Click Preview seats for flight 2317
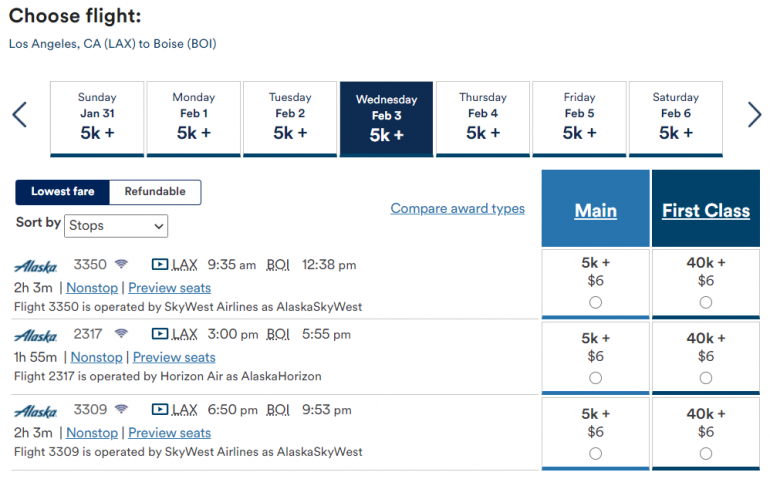This screenshot has height=479, width=770. pyautogui.click(x=174, y=357)
